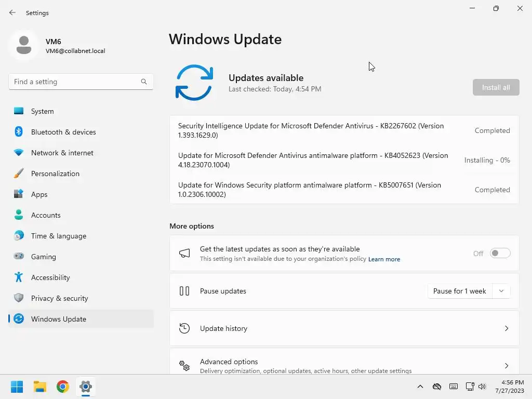Click the large blue update refresh icon
Screen dimensions: 532x399
point(194,83)
